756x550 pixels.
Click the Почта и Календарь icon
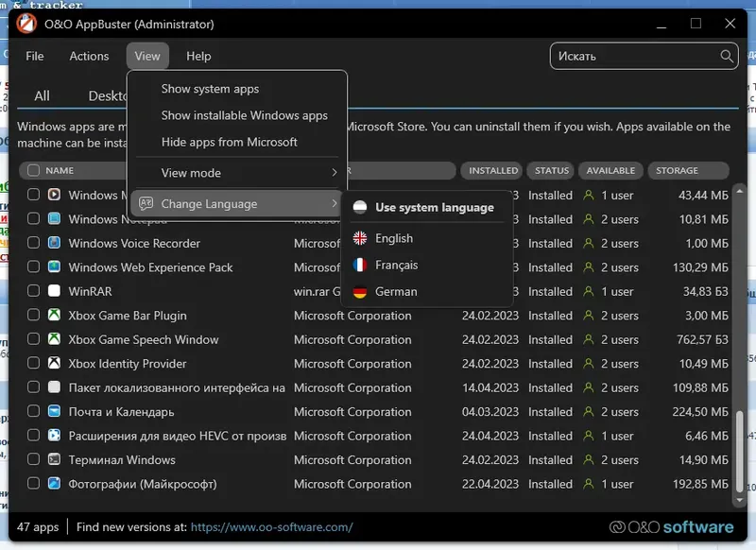point(54,412)
